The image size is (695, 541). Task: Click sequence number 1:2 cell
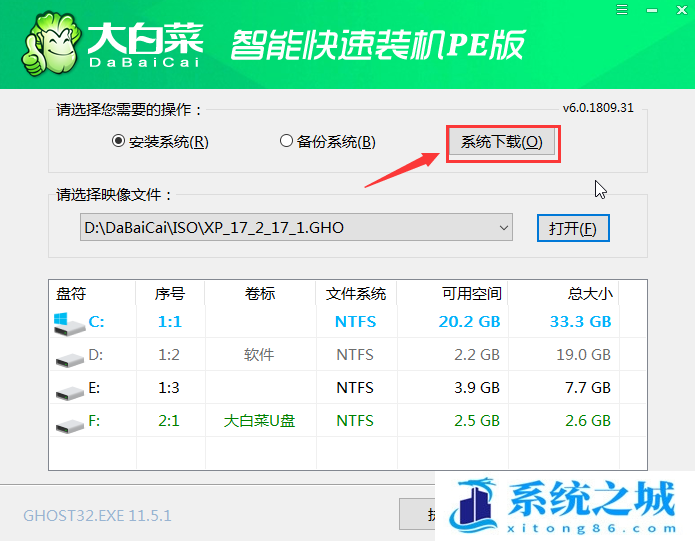click(169, 354)
